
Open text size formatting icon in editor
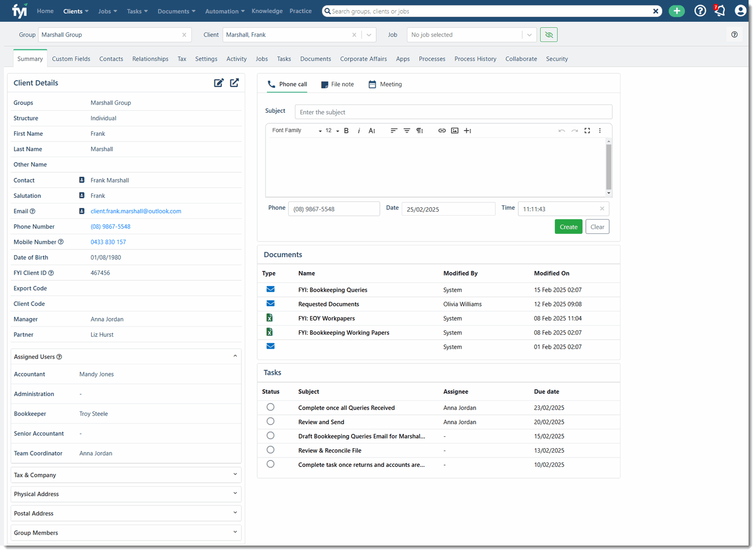pos(372,131)
